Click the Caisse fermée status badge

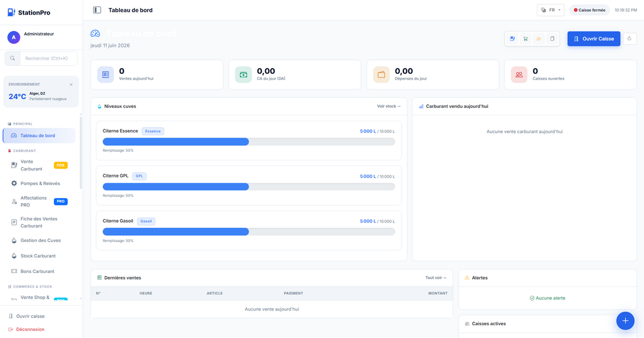coord(590,10)
